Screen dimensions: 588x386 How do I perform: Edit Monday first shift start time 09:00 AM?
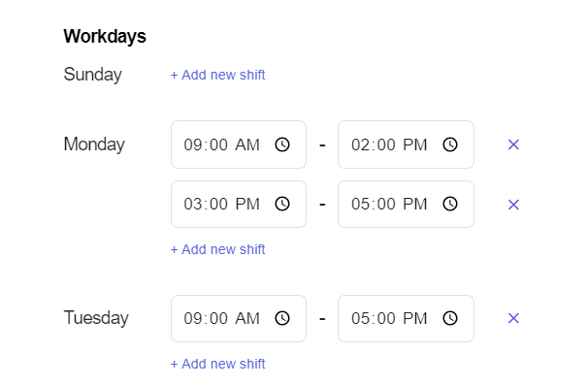click(239, 145)
